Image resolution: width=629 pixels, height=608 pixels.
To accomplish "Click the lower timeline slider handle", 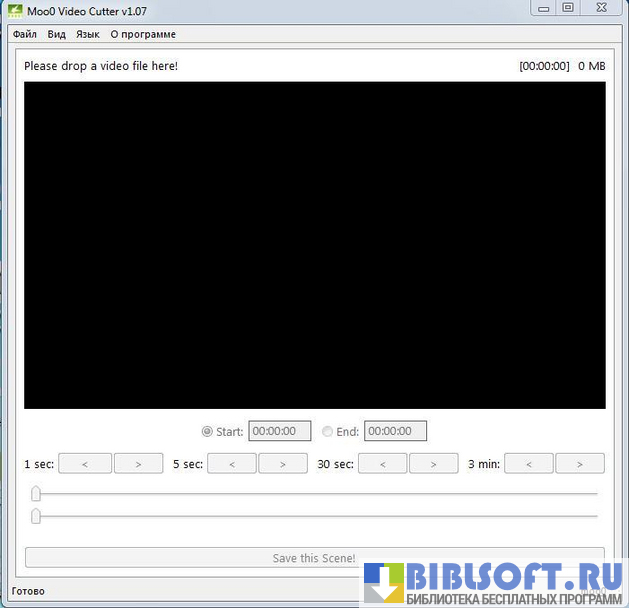I will click(x=36, y=516).
